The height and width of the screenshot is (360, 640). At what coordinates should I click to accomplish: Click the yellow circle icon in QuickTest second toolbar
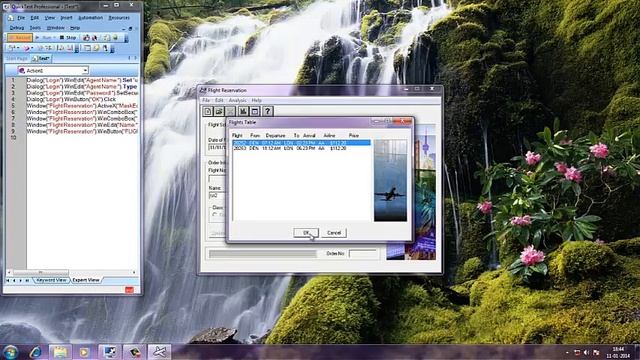(x=96, y=48)
